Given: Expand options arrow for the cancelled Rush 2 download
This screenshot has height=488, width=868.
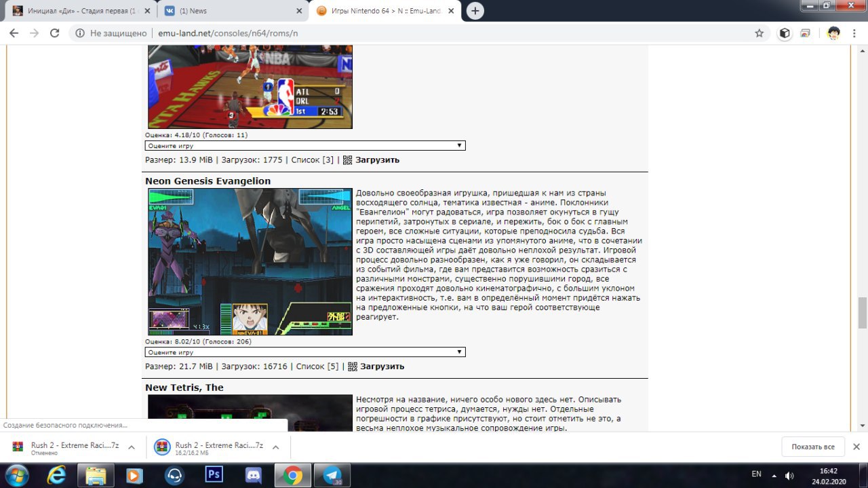Looking at the screenshot, I should coord(132,447).
